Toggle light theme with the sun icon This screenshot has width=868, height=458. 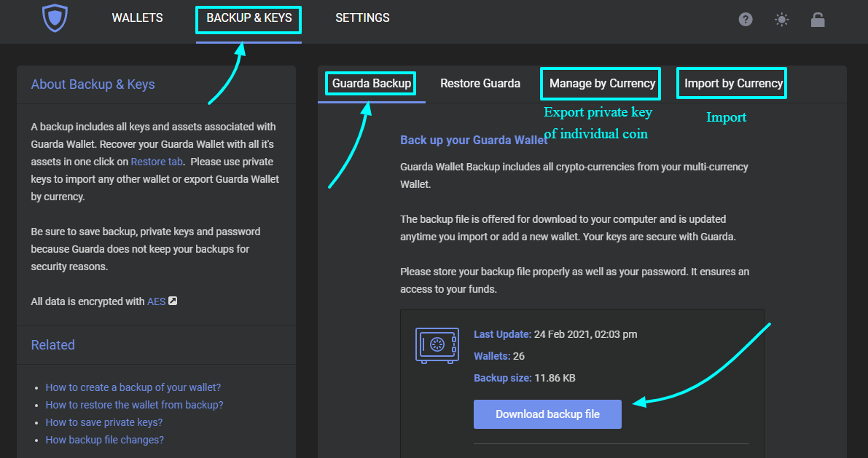pos(781,19)
